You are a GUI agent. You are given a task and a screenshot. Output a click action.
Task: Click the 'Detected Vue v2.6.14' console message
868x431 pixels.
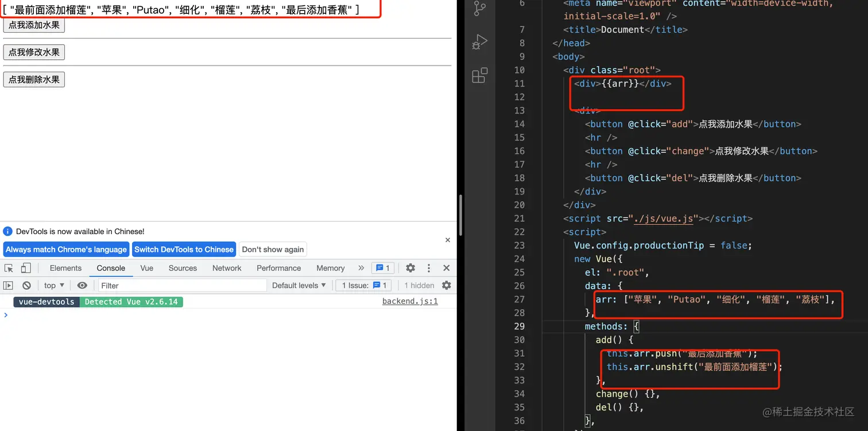pos(131,302)
